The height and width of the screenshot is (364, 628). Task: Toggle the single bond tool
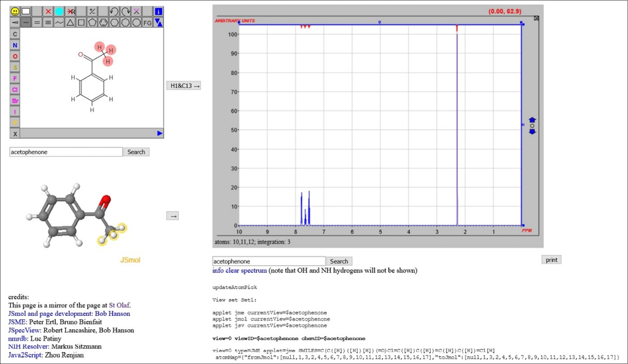click(x=26, y=22)
